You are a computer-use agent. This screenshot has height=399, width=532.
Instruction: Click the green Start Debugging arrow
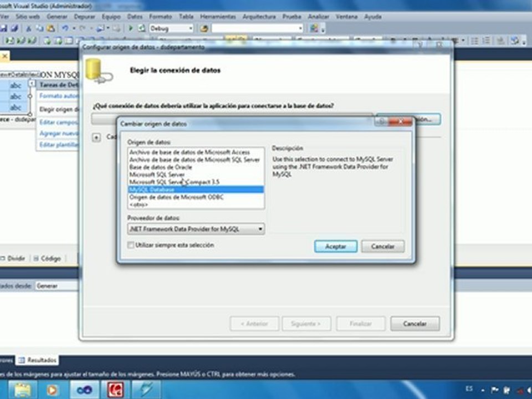(x=131, y=28)
